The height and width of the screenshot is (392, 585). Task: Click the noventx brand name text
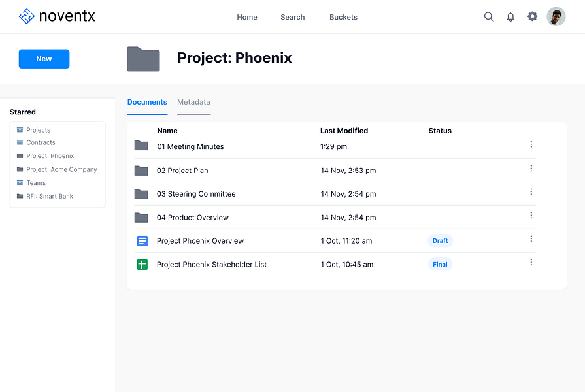click(x=67, y=16)
